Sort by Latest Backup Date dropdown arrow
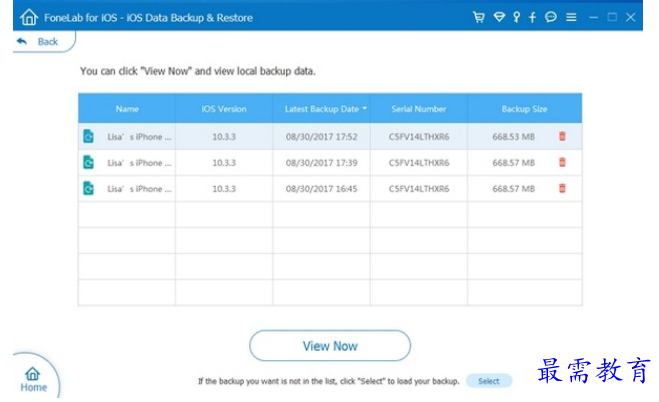 point(364,108)
